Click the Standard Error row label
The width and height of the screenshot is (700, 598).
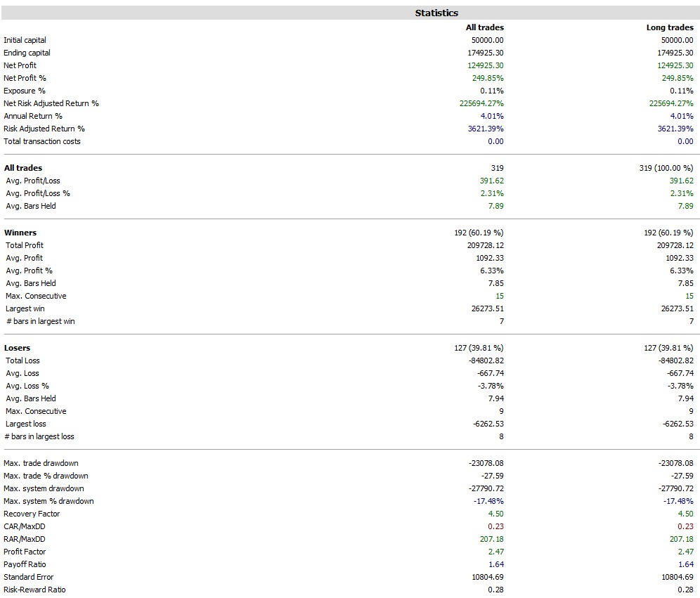click(28, 577)
